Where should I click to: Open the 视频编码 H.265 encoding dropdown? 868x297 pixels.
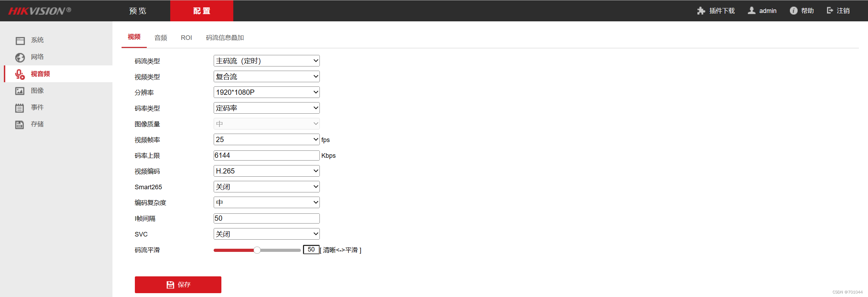point(267,171)
